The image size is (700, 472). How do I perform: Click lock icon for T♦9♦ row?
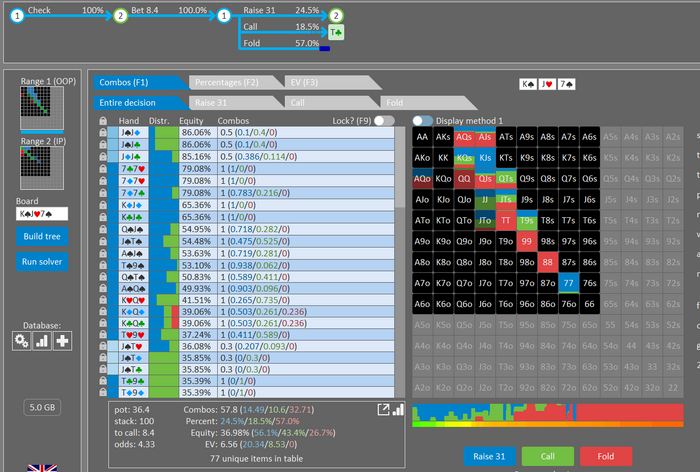click(103, 393)
